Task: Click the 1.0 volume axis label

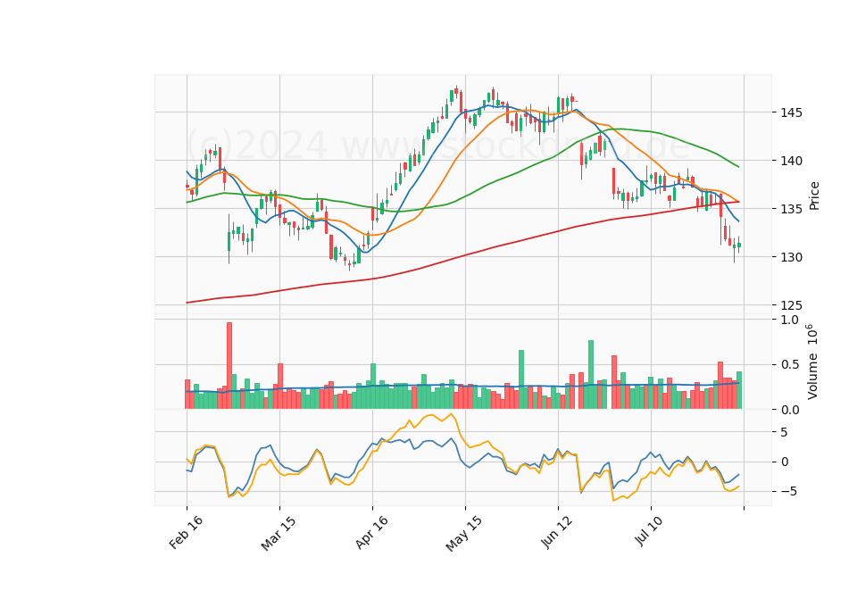Action: pos(789,320)
